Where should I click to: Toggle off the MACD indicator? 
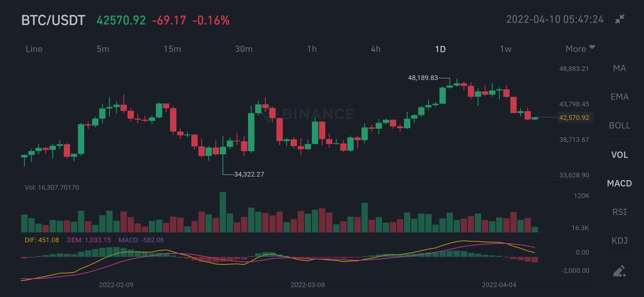click(x=620, y=183)
